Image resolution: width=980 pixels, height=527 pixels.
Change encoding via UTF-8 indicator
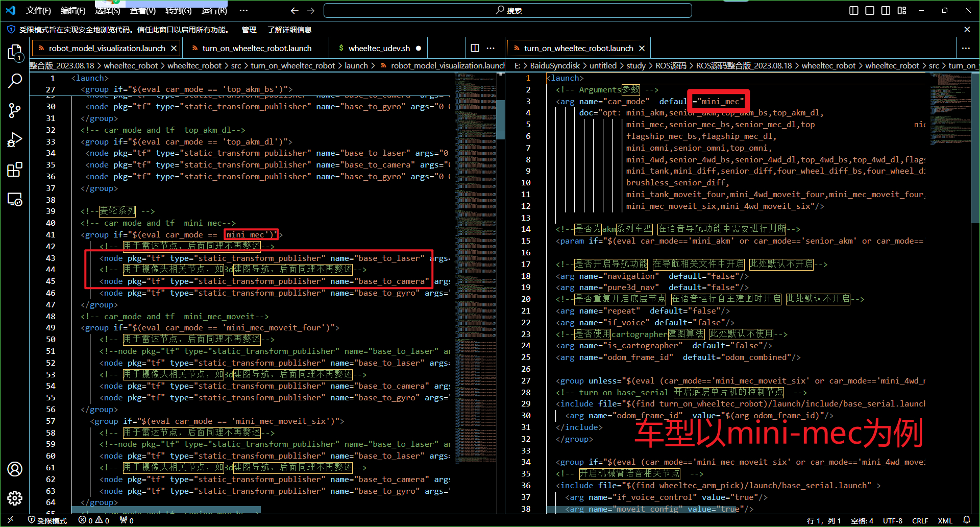point(893,520)
